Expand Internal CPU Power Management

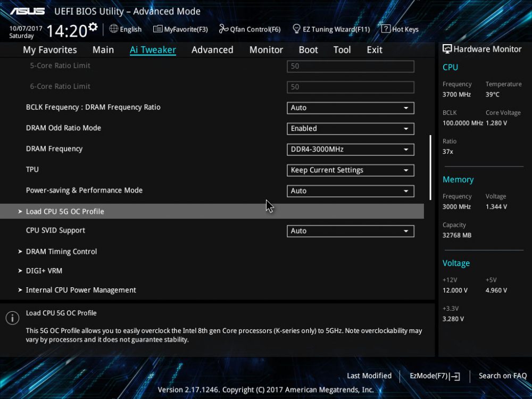(81, 290)
